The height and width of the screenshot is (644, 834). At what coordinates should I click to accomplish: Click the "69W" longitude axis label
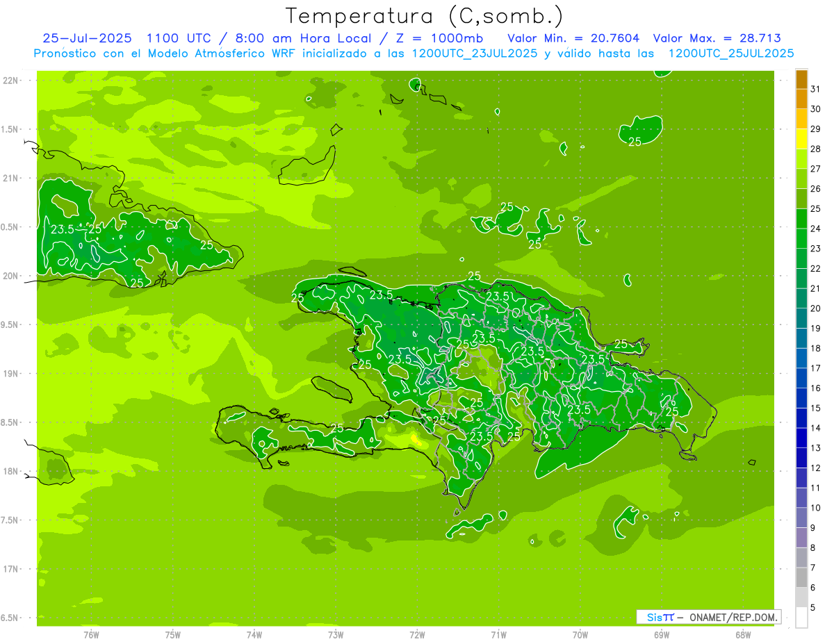tap(662, 634)
